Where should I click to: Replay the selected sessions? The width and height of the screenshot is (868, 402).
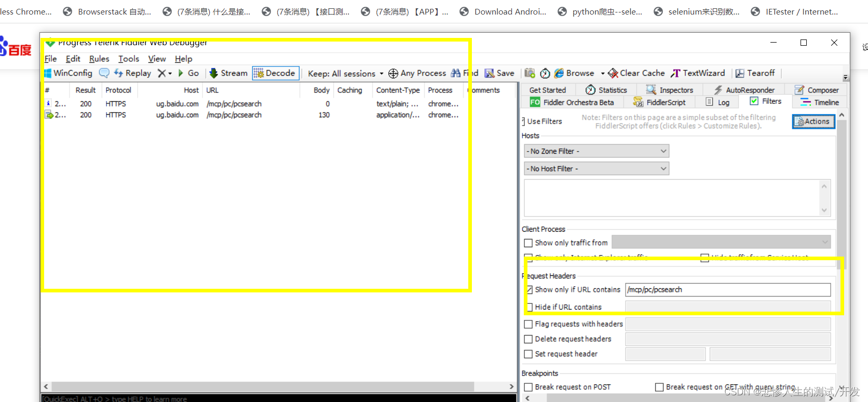point(132,73)
